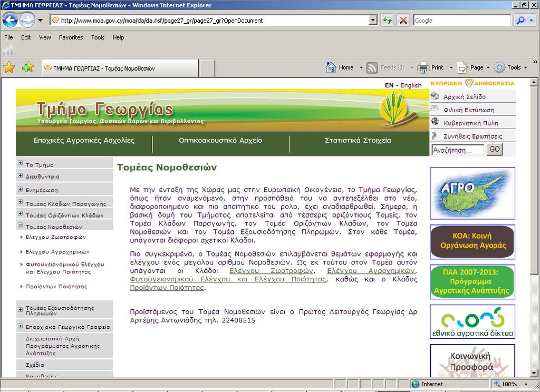The width and height of the screenshot is (540, 392).
Task: Open the zoom level dropdown arrow
Action: click(526, 384)
